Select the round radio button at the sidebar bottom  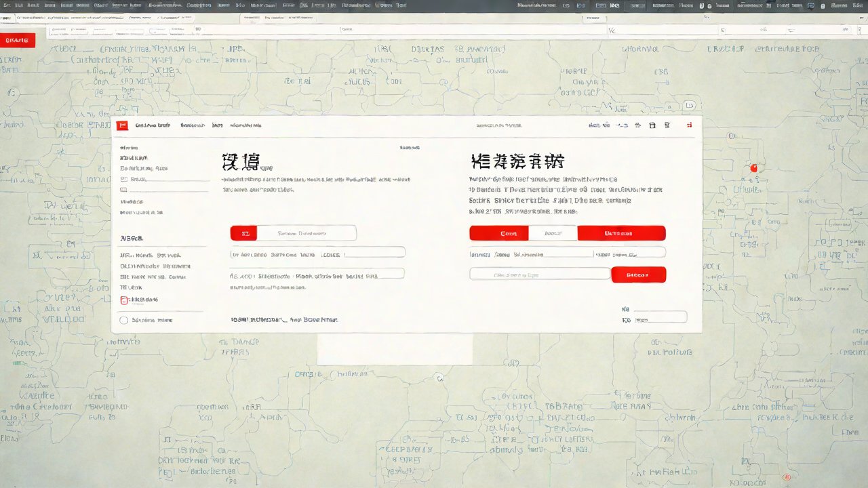click(x=123, y=321)
